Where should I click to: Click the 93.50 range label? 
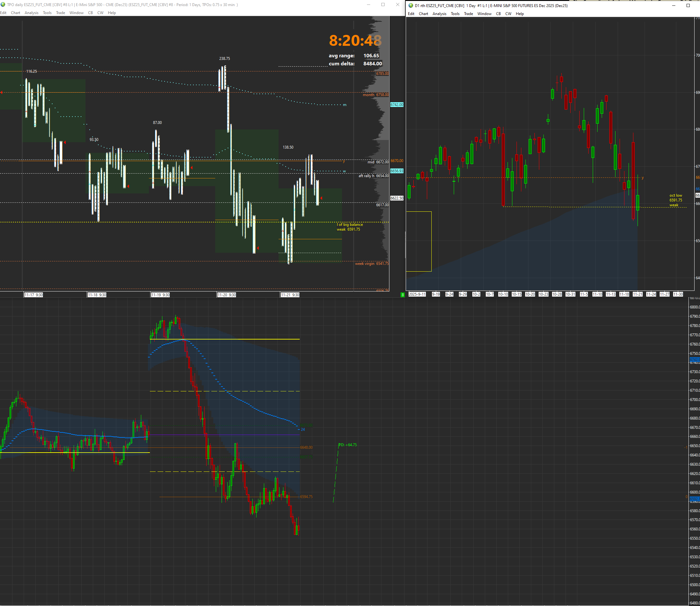tap(94, 139)
